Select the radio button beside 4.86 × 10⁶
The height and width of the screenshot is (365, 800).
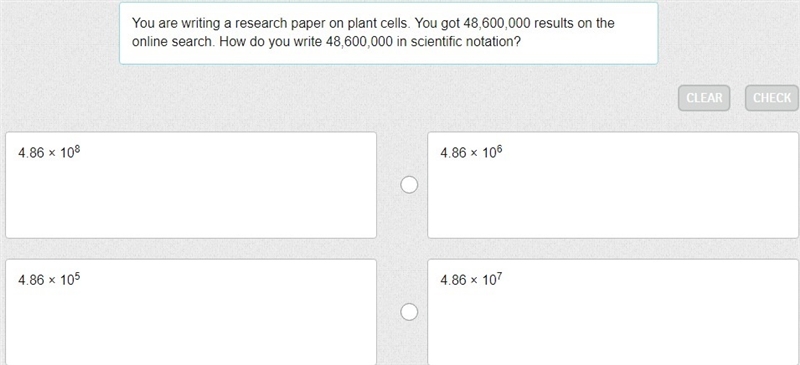click(409, 185)
